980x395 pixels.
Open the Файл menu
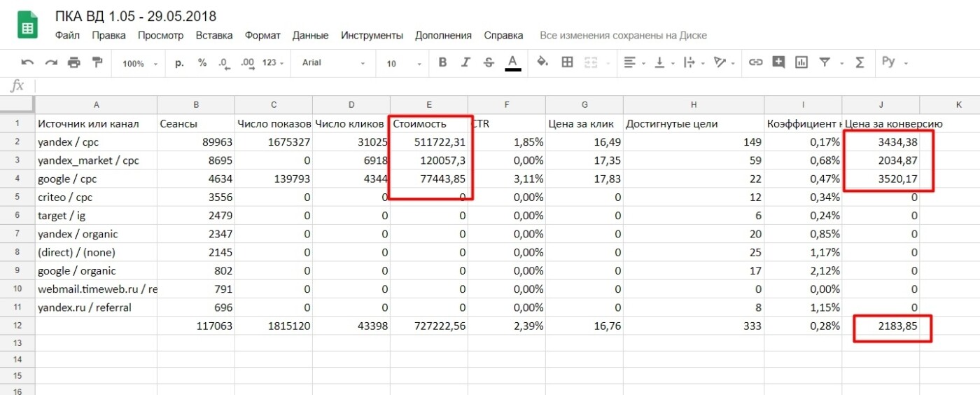(67, 35)
